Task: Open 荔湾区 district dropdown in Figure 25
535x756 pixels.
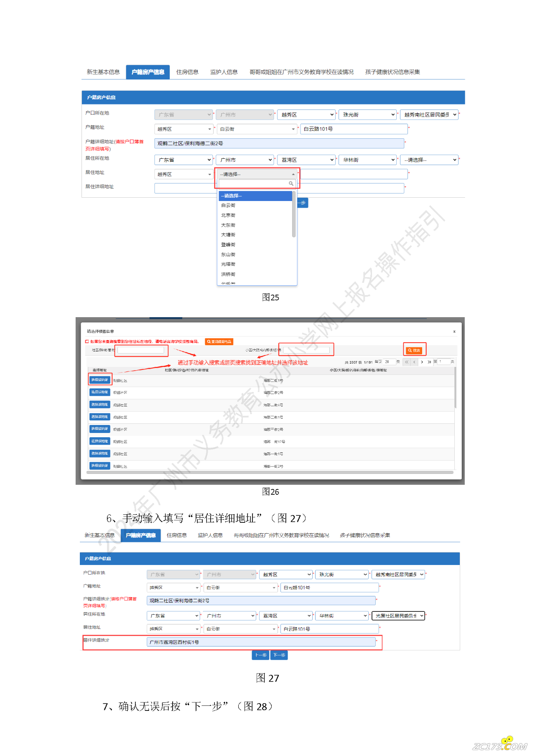Action: coord(306,160)
